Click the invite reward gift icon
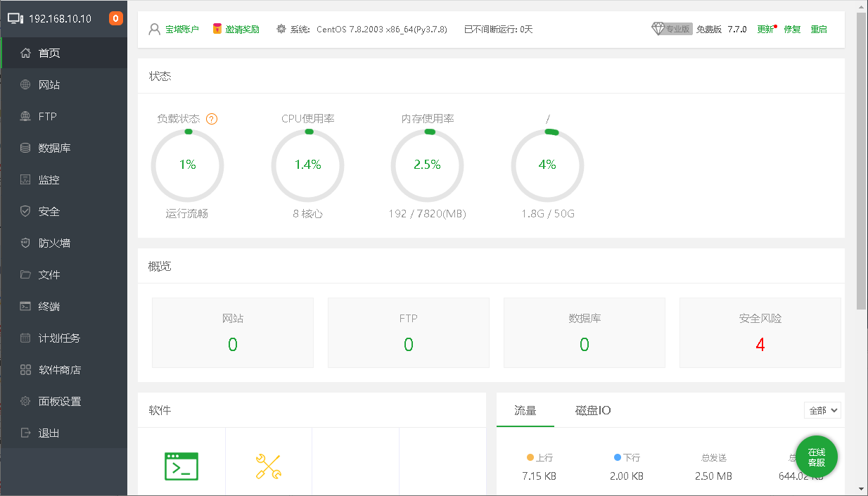This screenshot has height=496, width=868. [x=217, y=30]
